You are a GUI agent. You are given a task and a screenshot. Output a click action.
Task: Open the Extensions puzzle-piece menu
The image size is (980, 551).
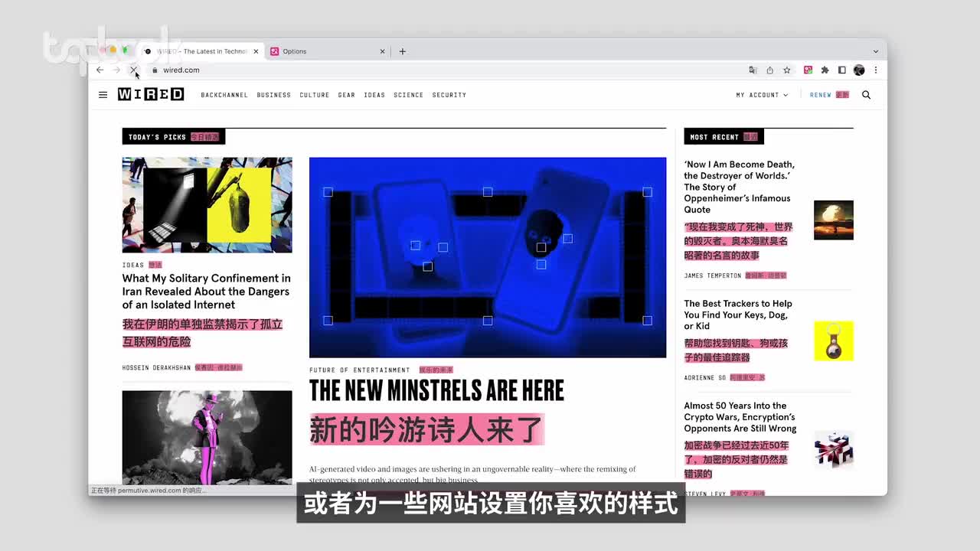(x=825, y=70)
